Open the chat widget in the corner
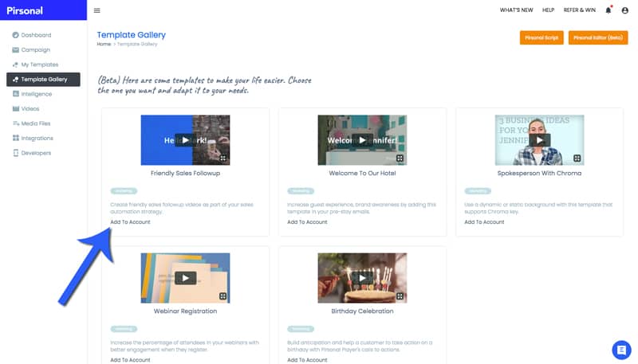Screen dimensions: 638x364 pos(621,350)
